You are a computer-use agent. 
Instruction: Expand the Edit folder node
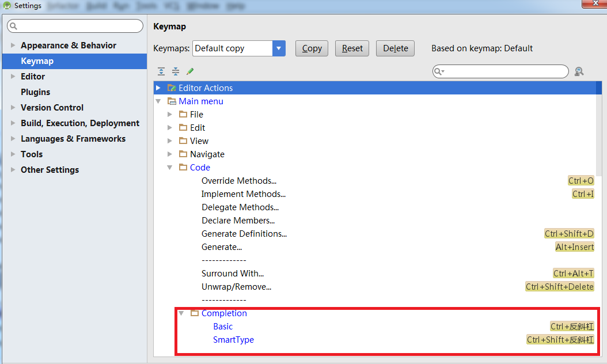tap(169, 127)
